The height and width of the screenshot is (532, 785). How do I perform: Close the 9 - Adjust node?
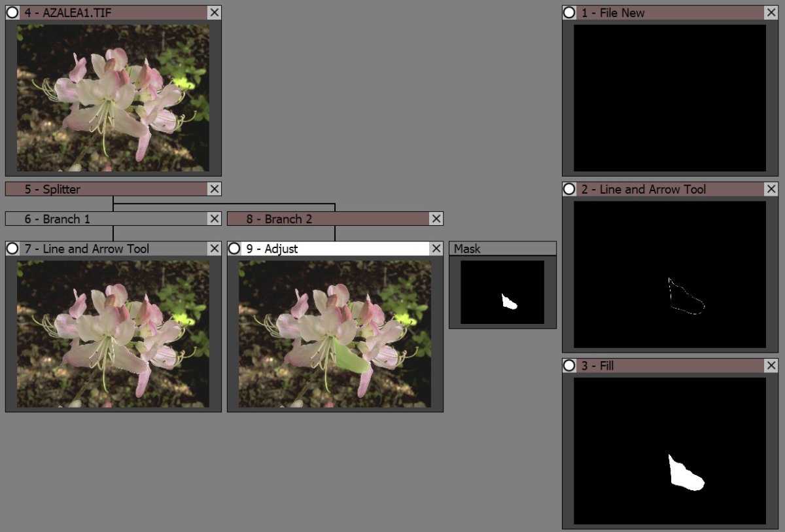pos(436,249)
